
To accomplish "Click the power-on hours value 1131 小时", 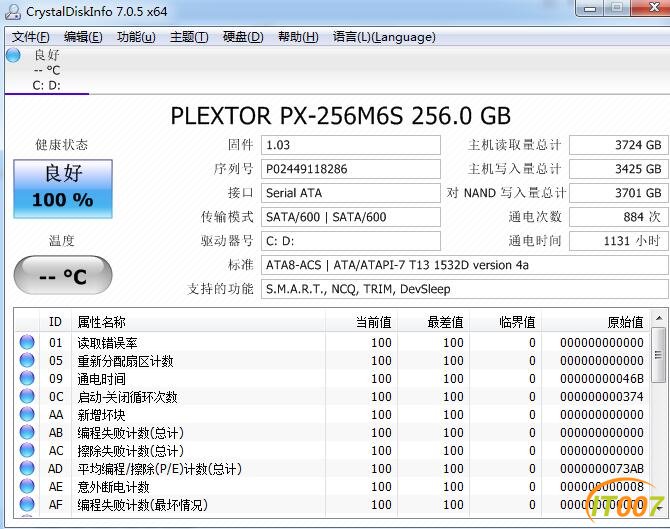I will coord(619,241).
